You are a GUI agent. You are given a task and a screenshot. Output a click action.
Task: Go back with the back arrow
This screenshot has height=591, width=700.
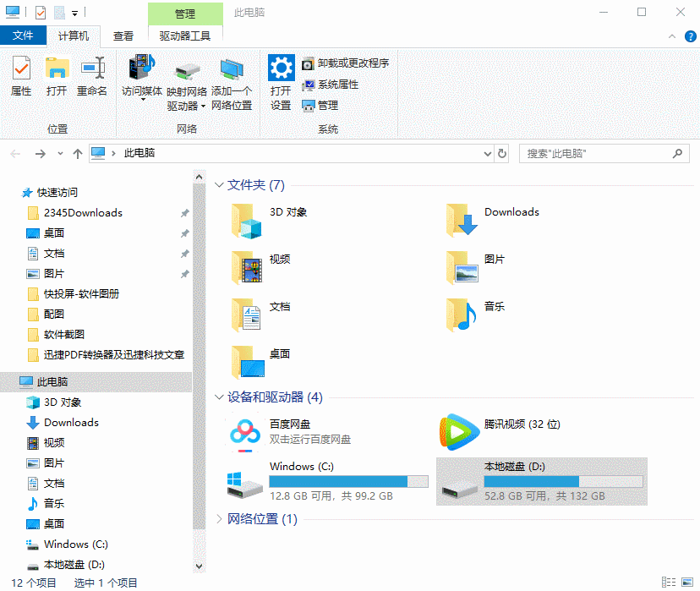coord(15,154)
